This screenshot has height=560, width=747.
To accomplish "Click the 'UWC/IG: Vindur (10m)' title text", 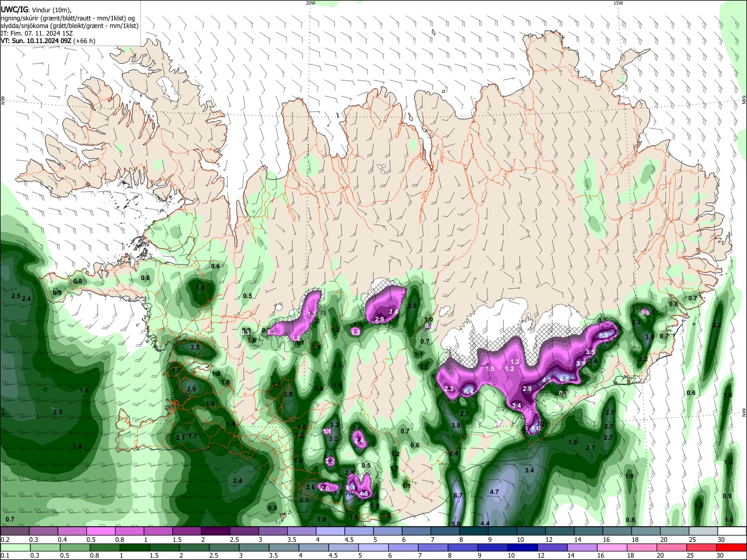I will [35, 9].
